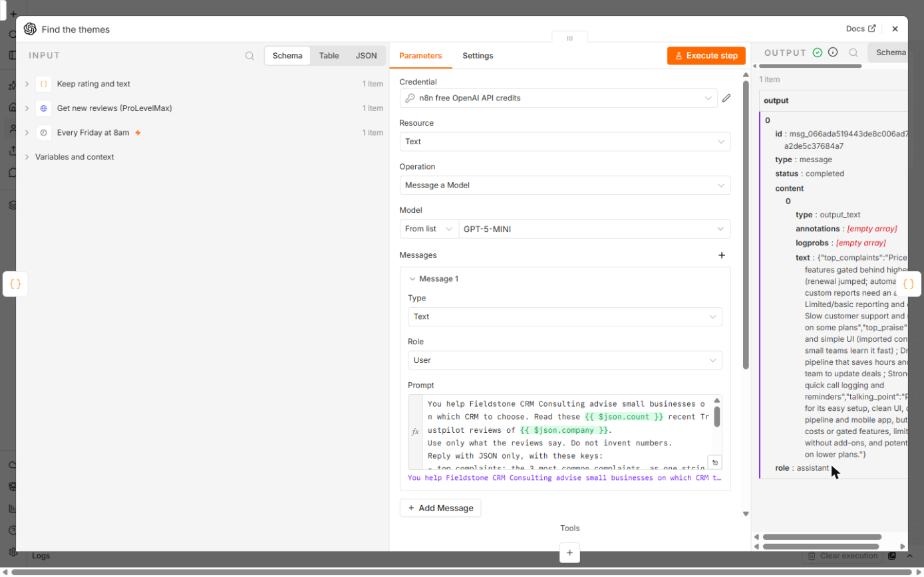
Task: Open the Model dropdown showing GPT-5-MINI
Action: click(595, 229)
